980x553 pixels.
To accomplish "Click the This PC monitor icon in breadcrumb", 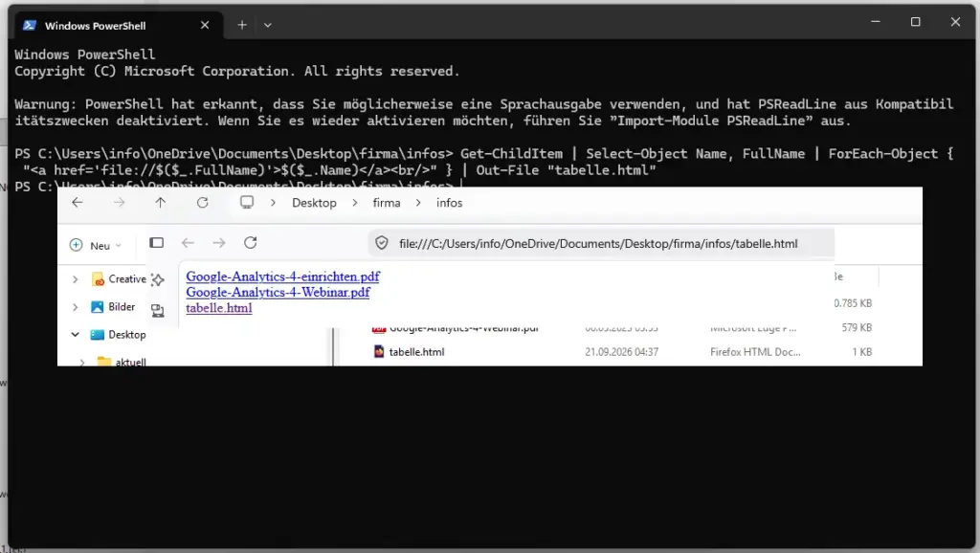I will (247, 203).
